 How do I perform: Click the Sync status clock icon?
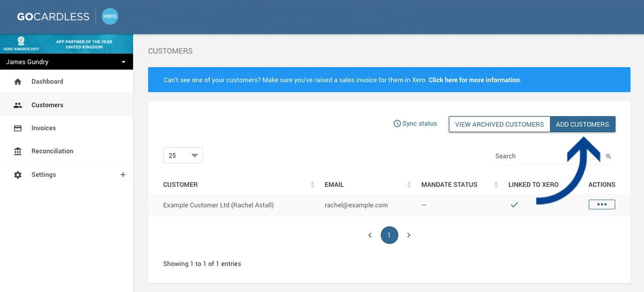pyautogui.click(x=397, y=123)
